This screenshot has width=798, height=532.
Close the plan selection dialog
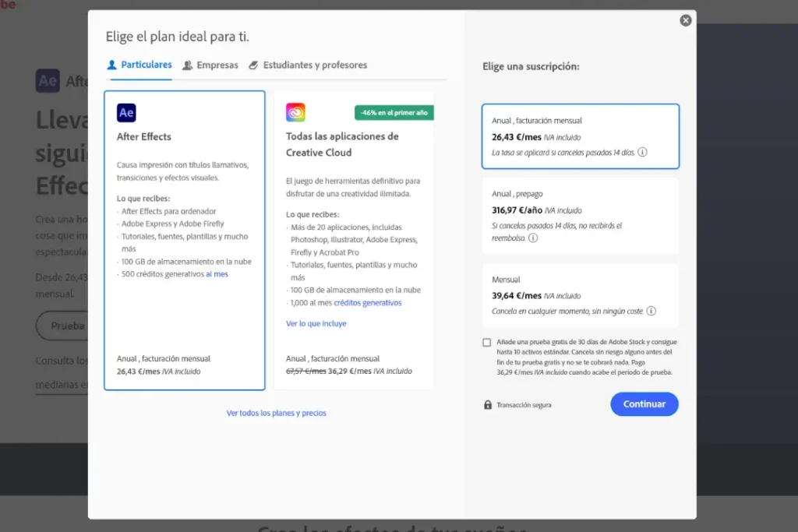pyautogui.click(x=686, y=21)
